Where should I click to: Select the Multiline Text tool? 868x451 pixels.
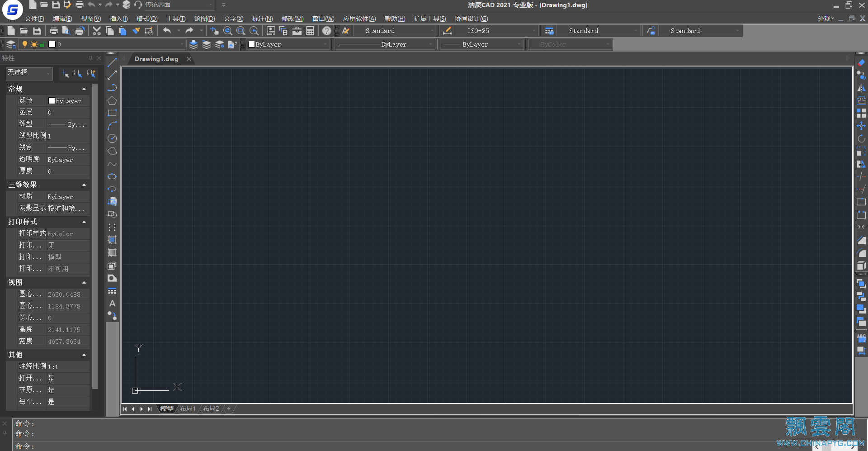coord(112,304)
